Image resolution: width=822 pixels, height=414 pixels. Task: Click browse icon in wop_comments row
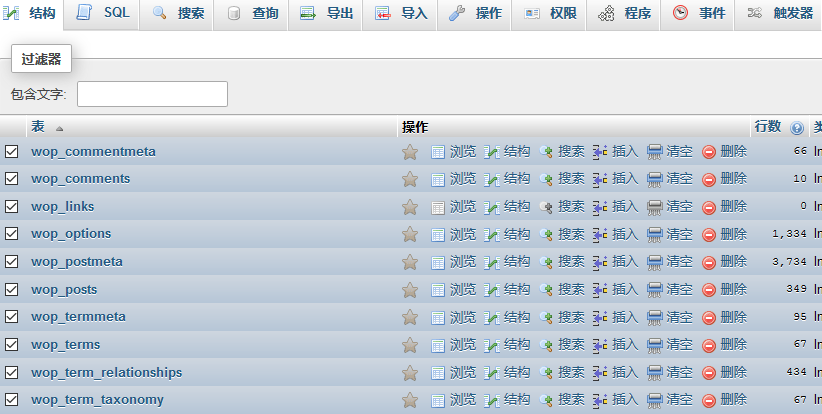click(x=438, y=179)
